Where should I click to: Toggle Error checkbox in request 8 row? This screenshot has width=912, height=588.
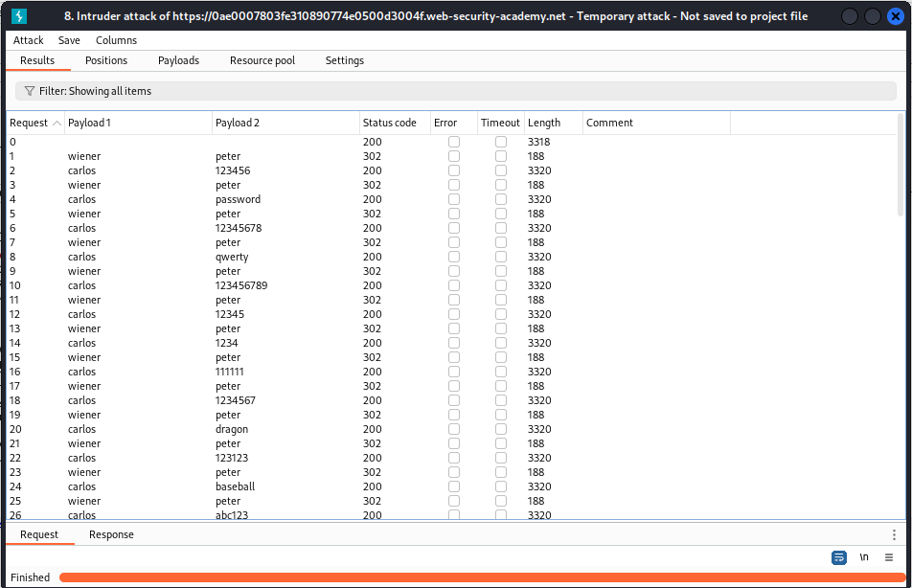[x=454, y=257]
